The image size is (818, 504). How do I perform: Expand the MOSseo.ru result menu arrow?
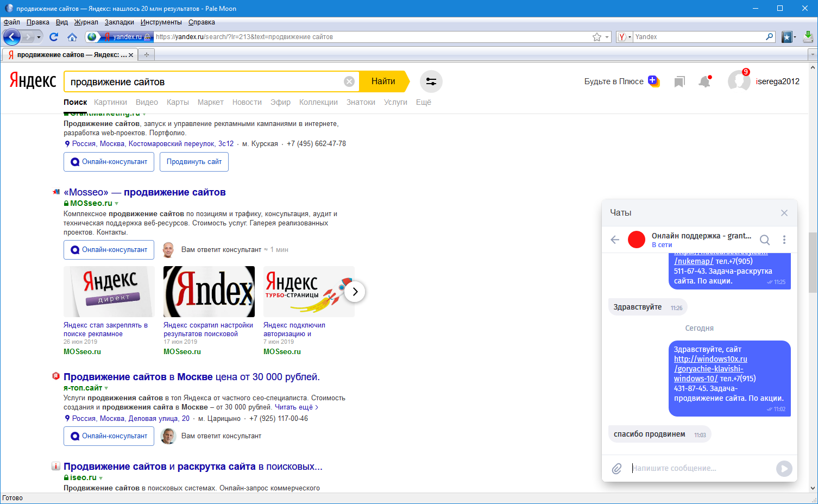tap(116, 204)
